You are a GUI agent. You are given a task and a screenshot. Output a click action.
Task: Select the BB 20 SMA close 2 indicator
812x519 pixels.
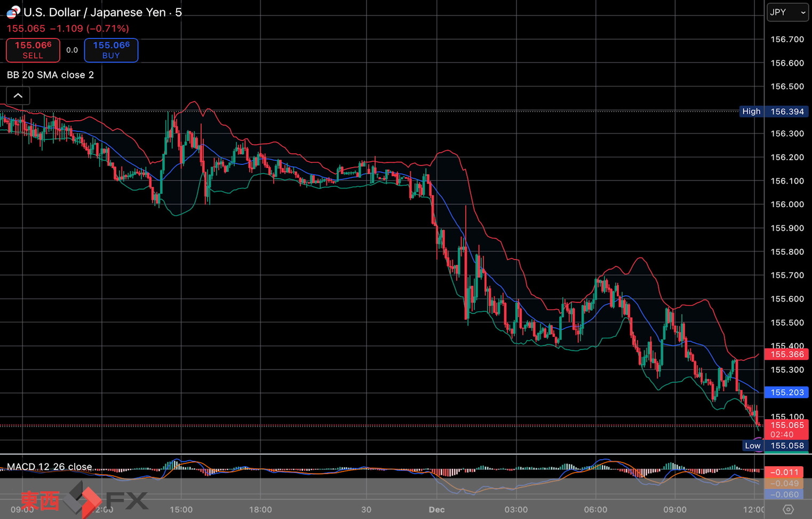[x=50, y=75]
